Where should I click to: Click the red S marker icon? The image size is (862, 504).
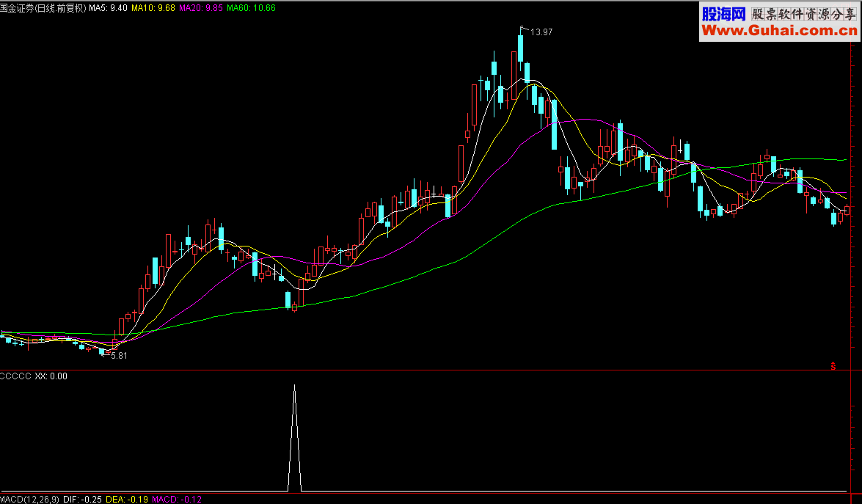coord(833,366)
